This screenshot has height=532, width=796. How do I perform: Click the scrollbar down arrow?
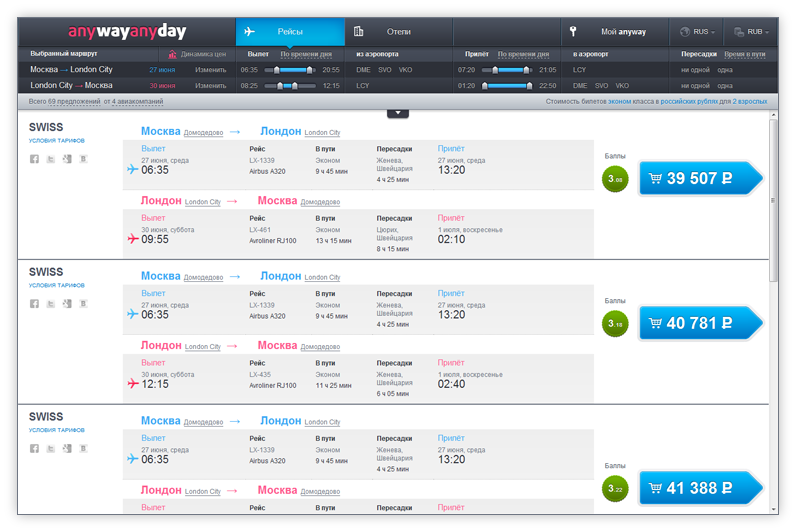click(774, 509)
